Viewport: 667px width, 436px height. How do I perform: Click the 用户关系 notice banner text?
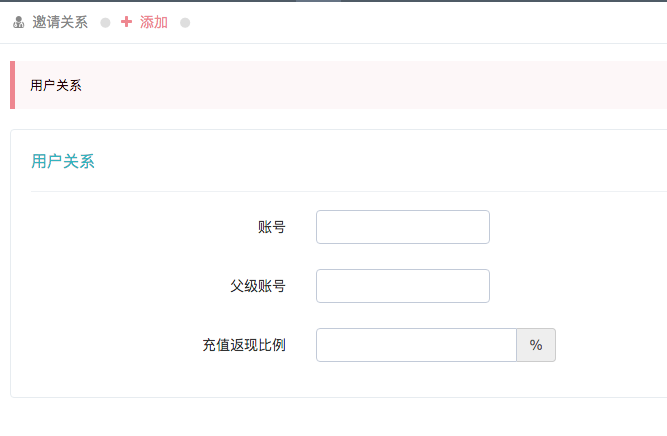point(56,85)
